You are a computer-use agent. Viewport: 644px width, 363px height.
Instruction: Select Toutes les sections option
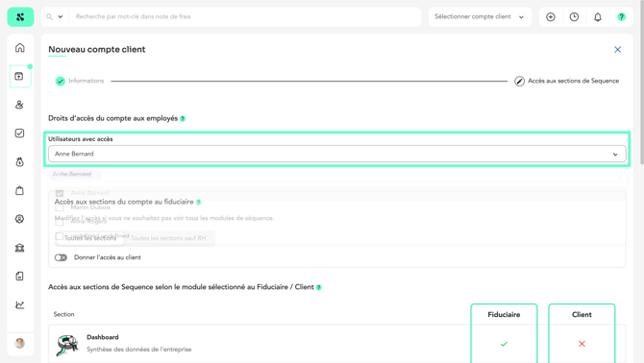90,238
